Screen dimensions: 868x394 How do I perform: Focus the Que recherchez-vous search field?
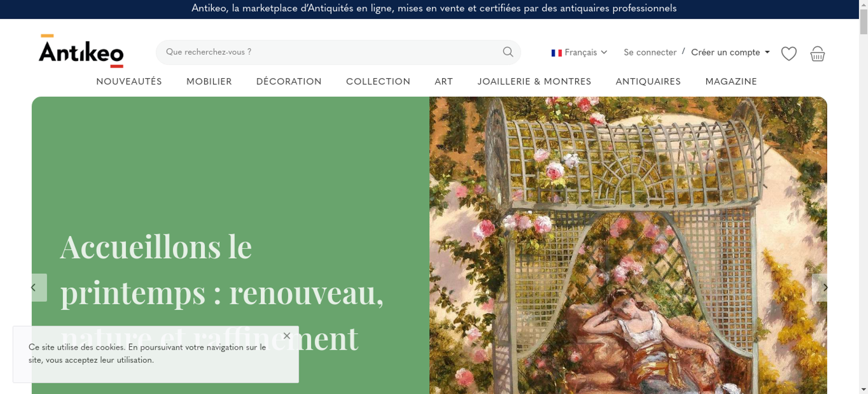330,52
